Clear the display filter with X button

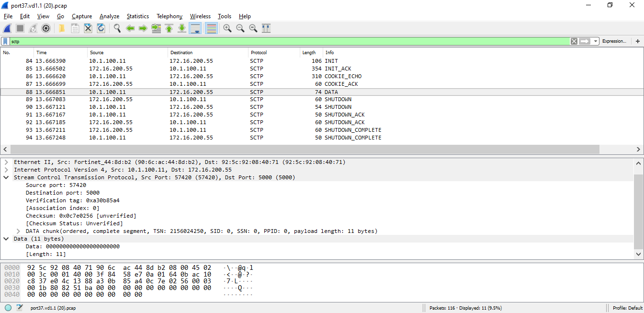pos(574,41)
